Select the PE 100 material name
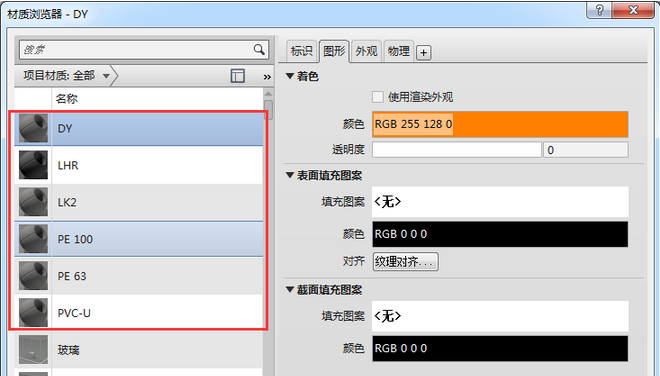This screenshot has width=660, height=376. [75, 239]
